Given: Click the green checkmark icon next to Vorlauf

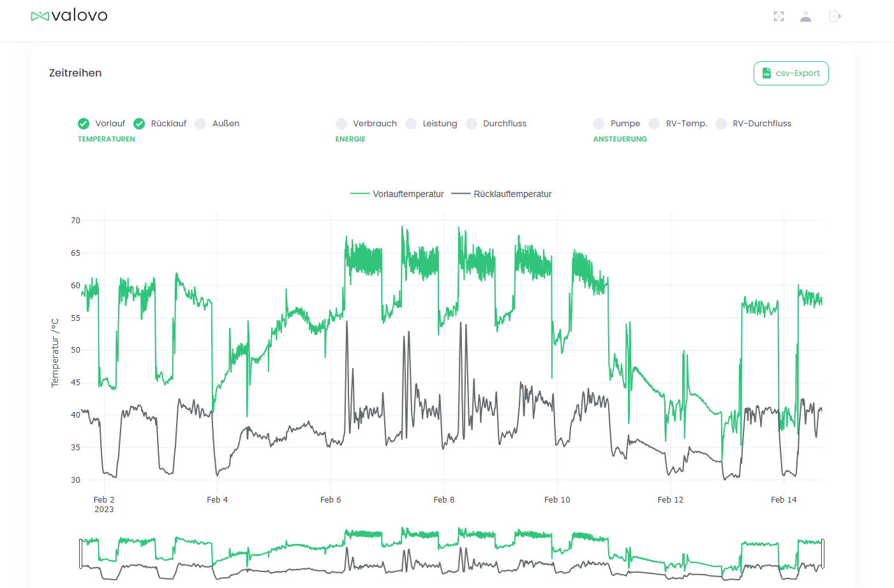Looking at the screenshot, I should (83, 123).
